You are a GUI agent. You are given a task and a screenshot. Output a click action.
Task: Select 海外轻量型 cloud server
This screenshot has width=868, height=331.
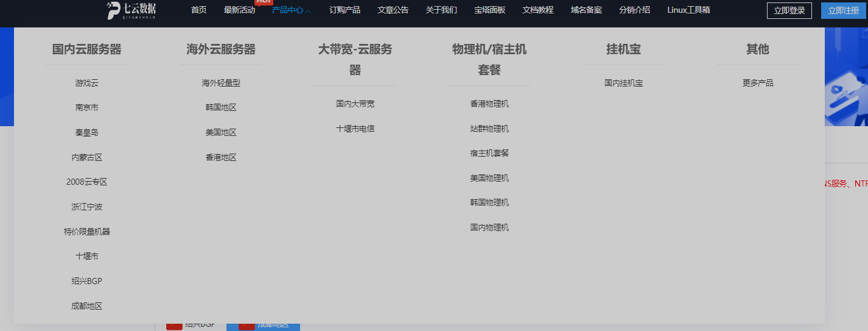[221, 83]
